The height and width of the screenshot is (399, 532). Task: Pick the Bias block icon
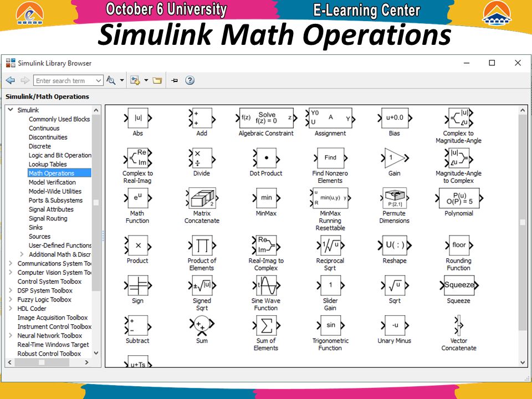(395, 117)
